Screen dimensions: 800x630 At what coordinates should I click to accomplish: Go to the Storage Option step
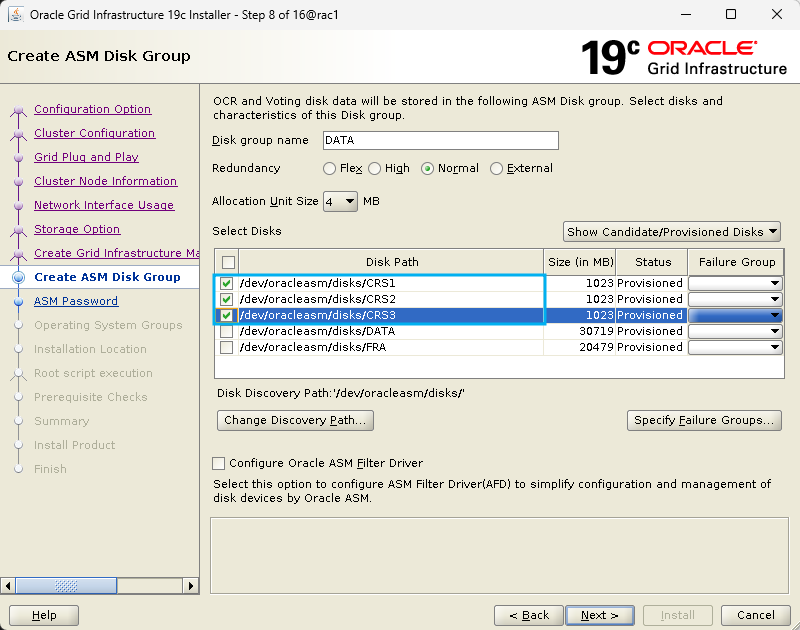click(77, 229)
